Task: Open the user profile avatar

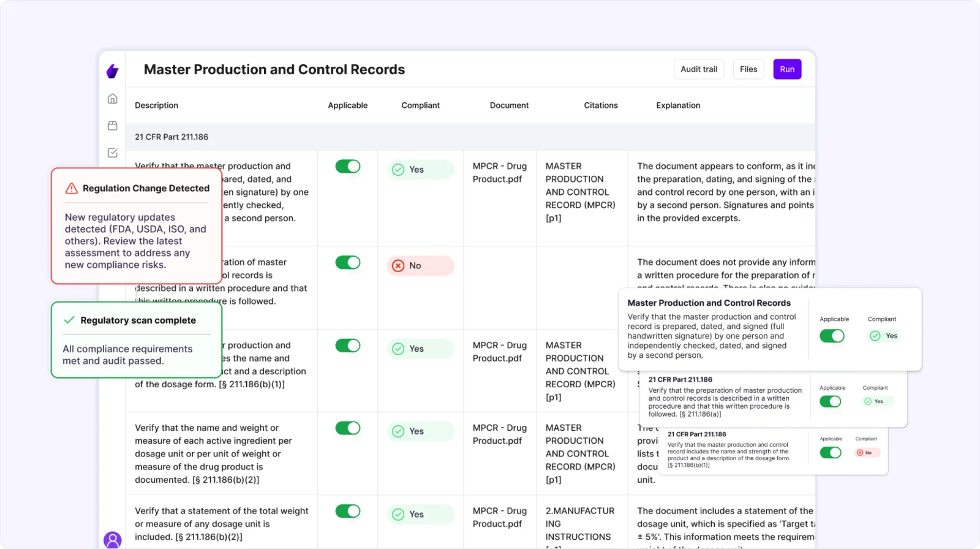Action: tap(113, 540)
